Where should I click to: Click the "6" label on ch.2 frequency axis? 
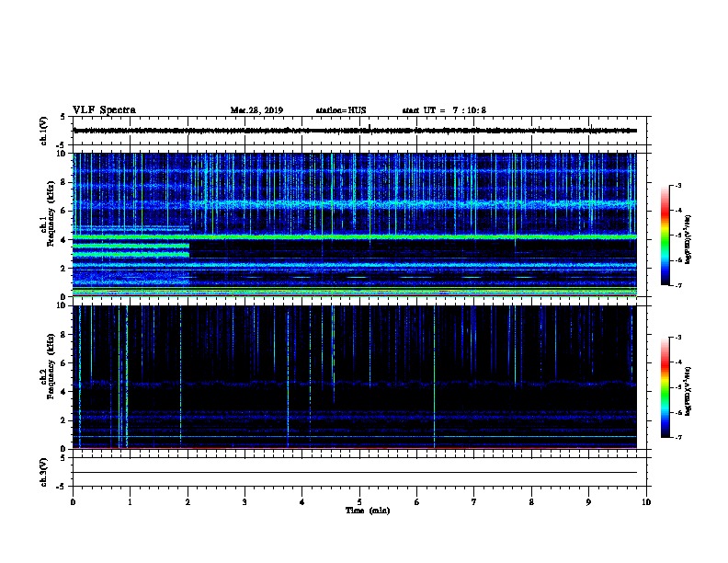pos(63,363)
